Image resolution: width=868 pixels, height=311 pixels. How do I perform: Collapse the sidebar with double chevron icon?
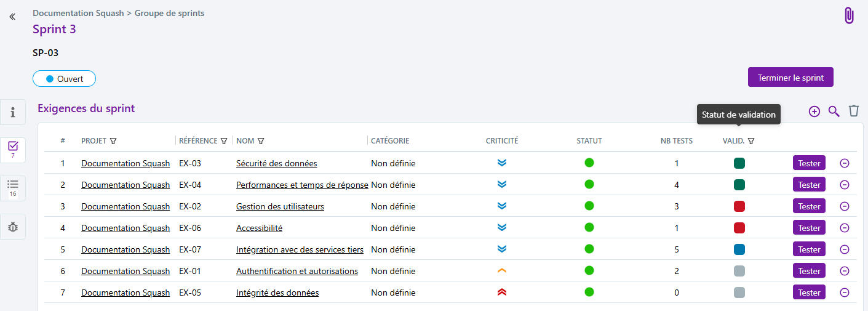coord(12,17)
